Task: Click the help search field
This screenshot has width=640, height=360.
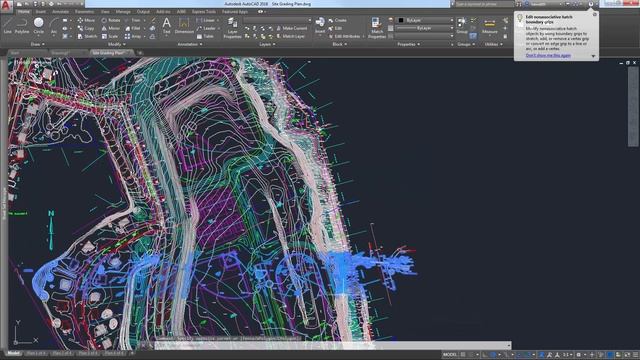Action: [484, 4]
